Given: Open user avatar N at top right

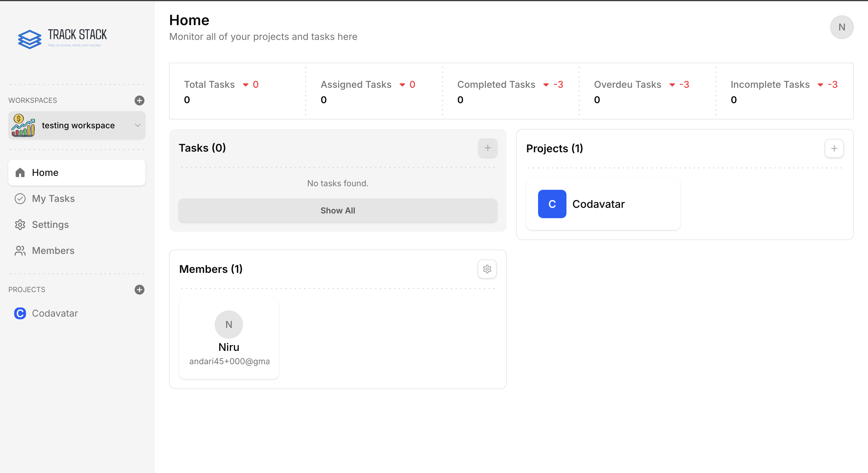Looking at the screenshot, I should 841,27.
